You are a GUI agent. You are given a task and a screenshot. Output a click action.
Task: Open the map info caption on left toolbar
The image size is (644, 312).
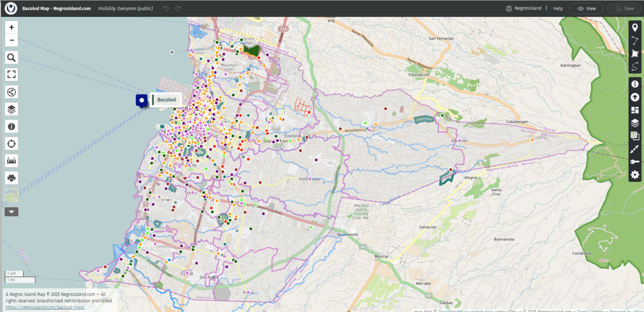[x=12, y=126]
